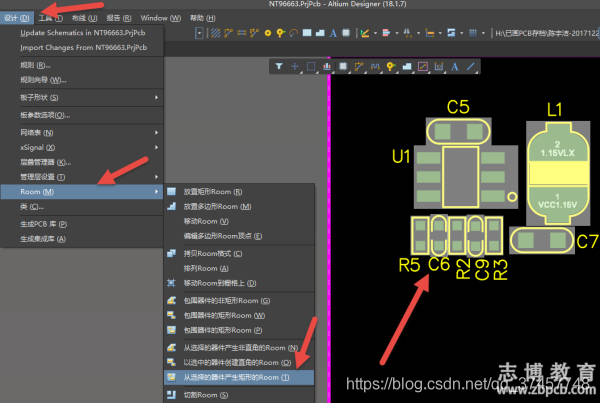The image size is (600, 403).
Task: Choose 生成PCB 库 (P)
Action: pos(82,224)
